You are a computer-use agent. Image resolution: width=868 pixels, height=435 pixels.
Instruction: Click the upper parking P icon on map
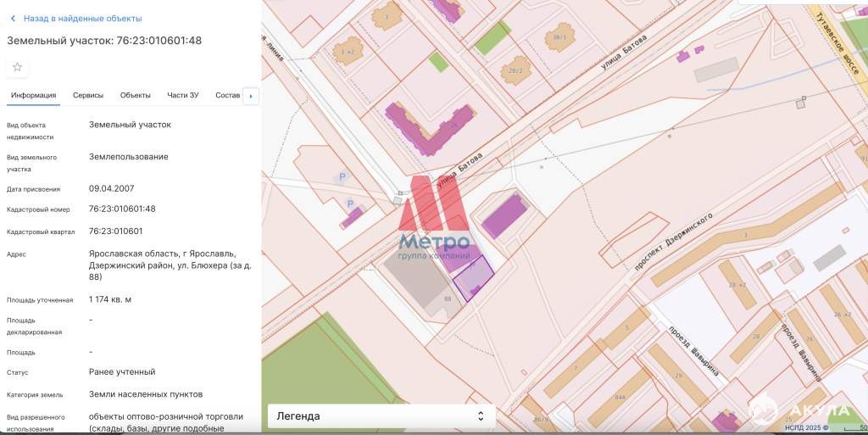tap(342, 176)
